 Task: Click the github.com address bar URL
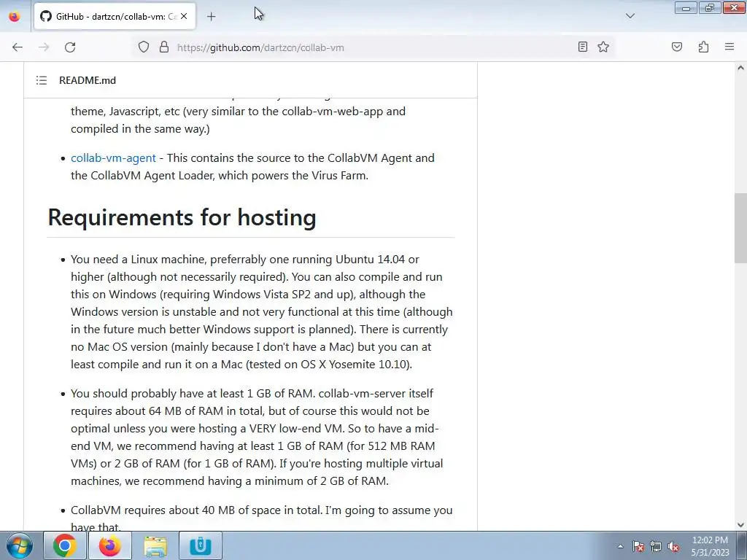[x=260, y=47]
